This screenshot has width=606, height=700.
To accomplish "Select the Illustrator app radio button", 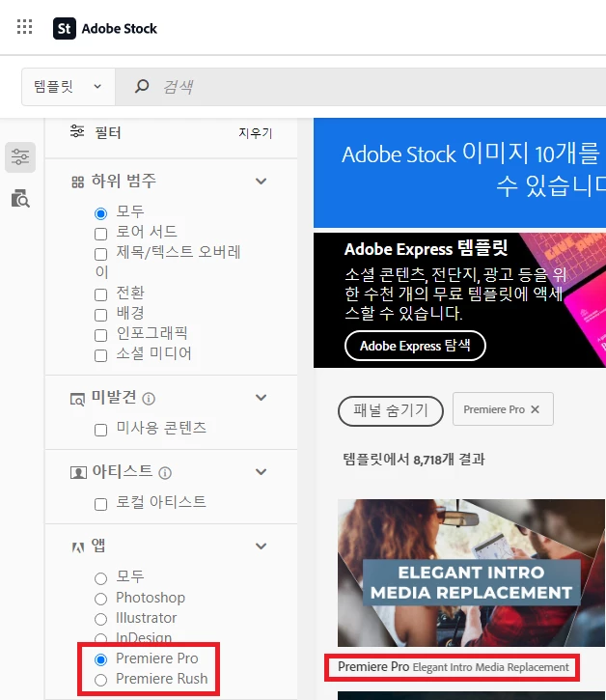I will tap(101, 619).
